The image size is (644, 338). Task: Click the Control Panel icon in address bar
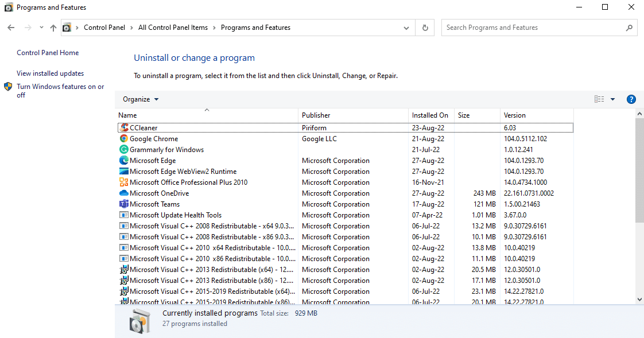pyautogui.click(x=67, y=28)
